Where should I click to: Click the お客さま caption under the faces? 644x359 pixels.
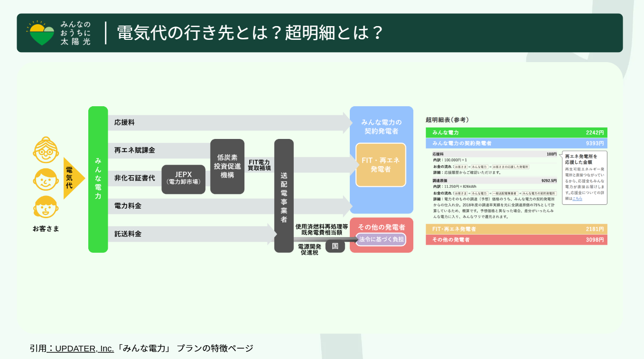click(x=46, y=229)
